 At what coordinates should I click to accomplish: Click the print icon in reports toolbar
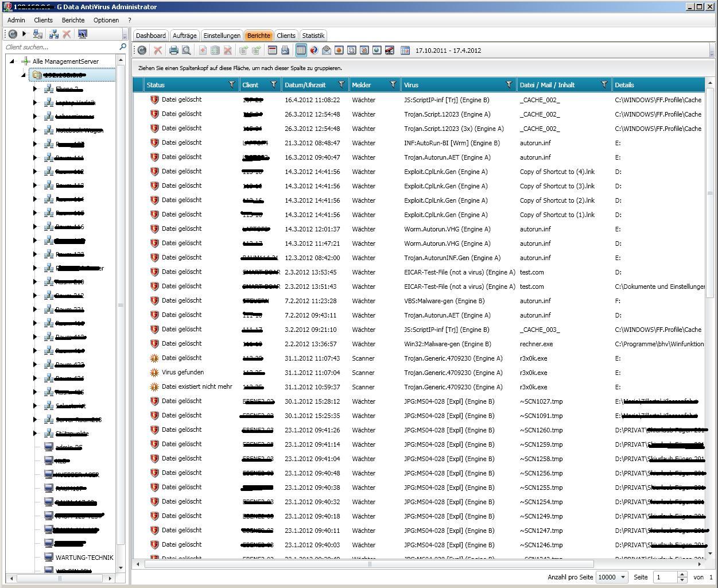click(x=174, y=51)
